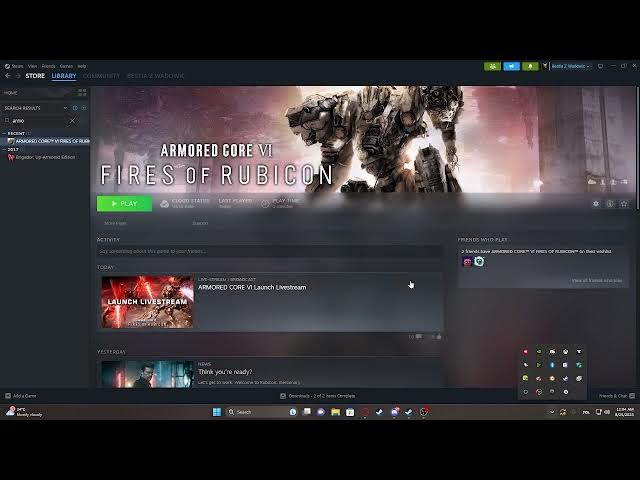This screenshot has width=640, height=480.
Task: Open Think you're ready? news post
Action: pyautogui.click(x=225, y=372)
